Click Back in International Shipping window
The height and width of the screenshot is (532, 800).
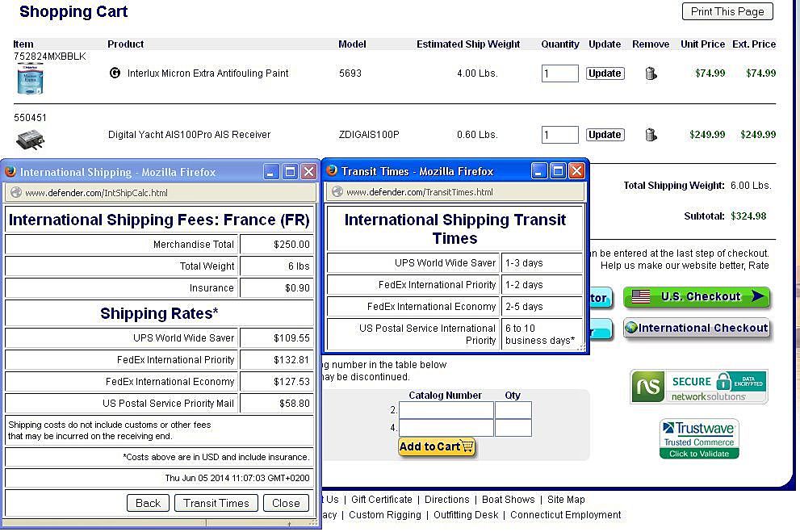point(148,504)
